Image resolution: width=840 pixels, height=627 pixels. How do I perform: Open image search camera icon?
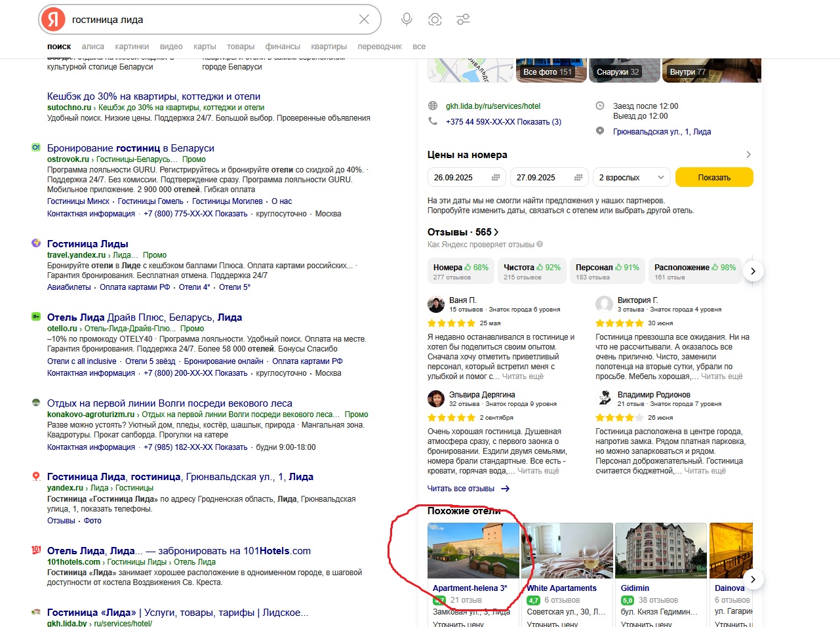tap(435, 20)
